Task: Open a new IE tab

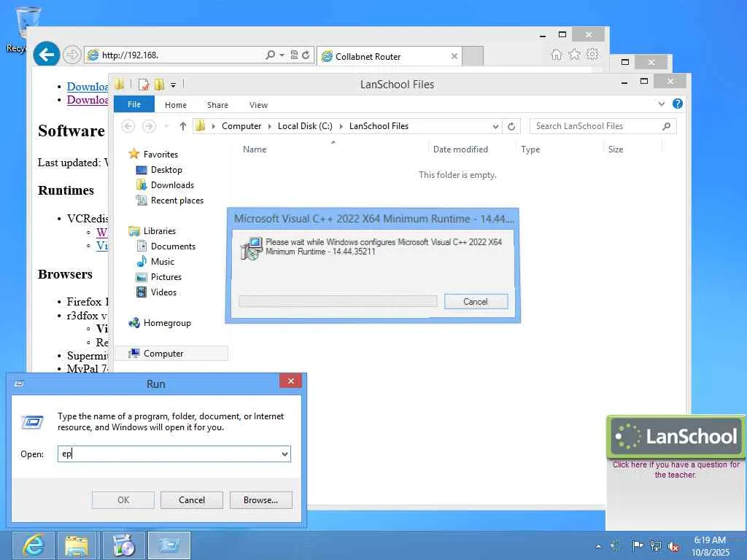Action: (473, 55)
